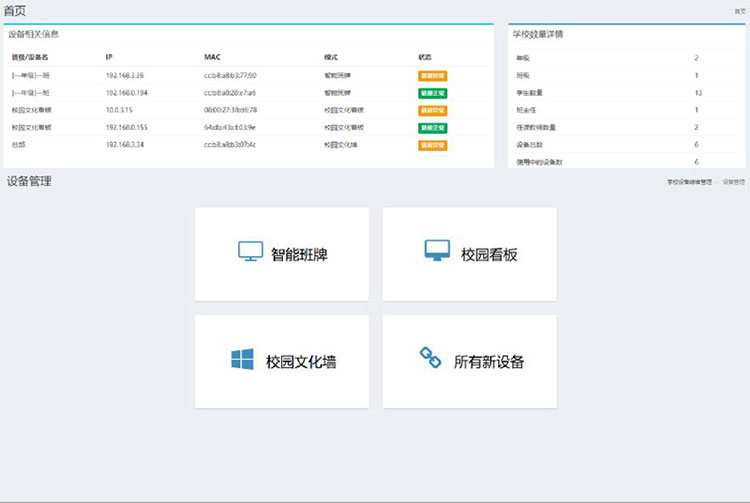Select IP cell 192.168.3.36
Viewport: 750px width, 503px height.
tap(124, 76)
